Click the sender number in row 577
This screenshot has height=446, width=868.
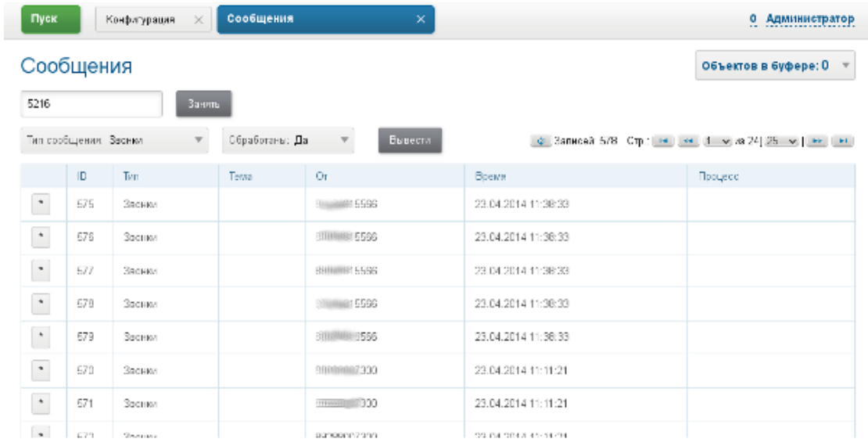pos(346,271)
